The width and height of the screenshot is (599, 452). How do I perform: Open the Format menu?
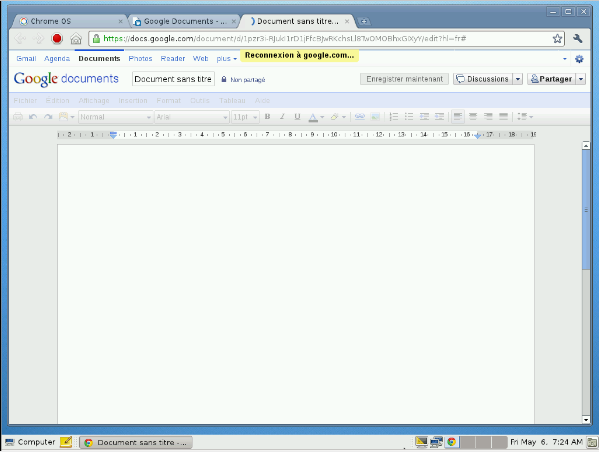pyautogui.click(x=168, y=100)
